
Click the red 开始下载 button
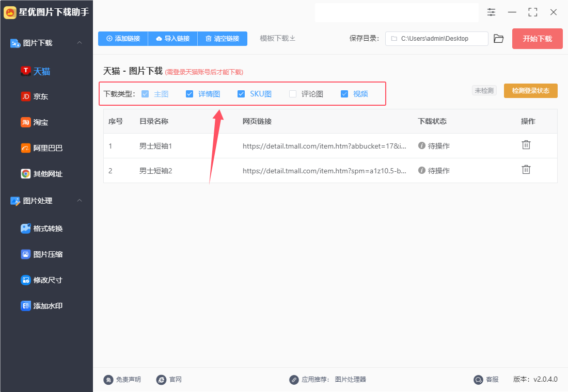pos(537,39)
